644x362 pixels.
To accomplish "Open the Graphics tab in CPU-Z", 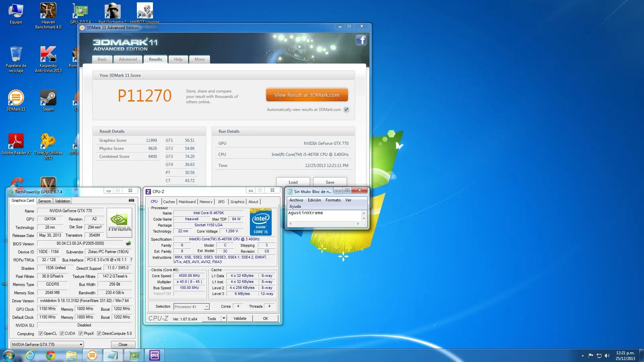I will tap(237, 202).
